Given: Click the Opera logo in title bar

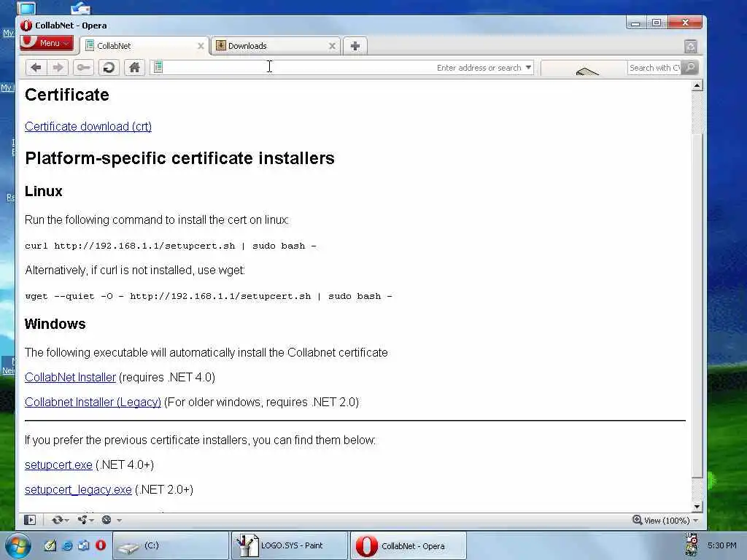Looking at the screenshot, I should tap(26, 26).
